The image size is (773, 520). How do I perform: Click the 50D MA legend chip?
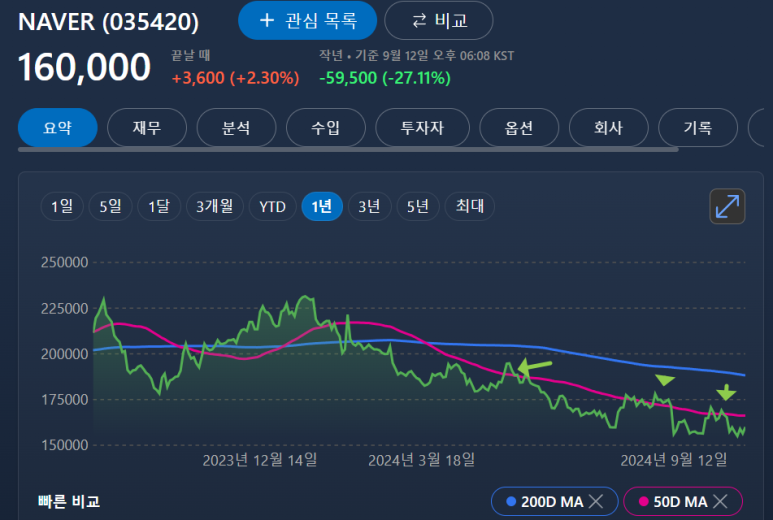pyautogui.click(x=683, y=502)
